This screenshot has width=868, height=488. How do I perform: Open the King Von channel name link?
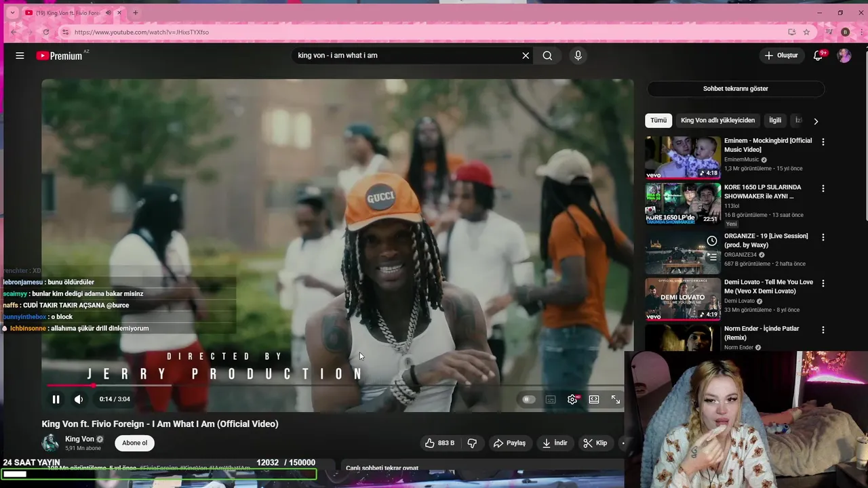pyautogui.click(x=79, y=439)
